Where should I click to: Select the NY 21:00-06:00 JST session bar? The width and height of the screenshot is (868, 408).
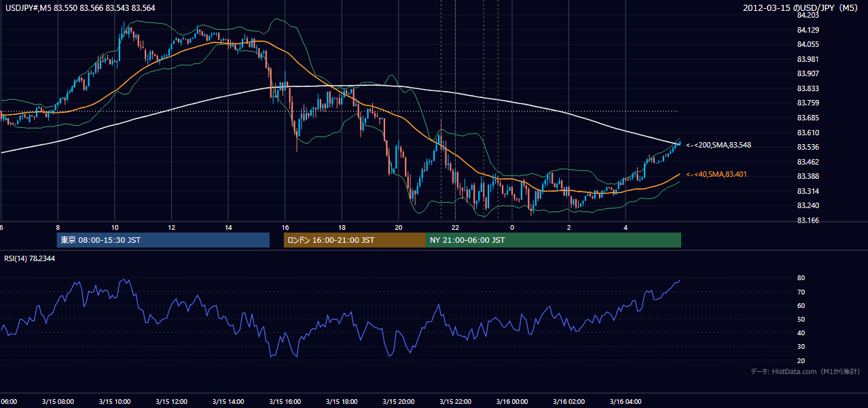[x=554, y=240]
